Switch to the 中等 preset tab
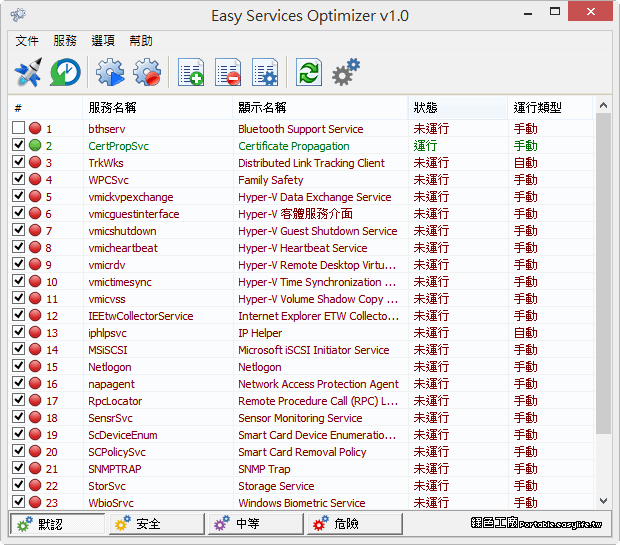This screenshot has width=620, height=545. pos(256,524)
